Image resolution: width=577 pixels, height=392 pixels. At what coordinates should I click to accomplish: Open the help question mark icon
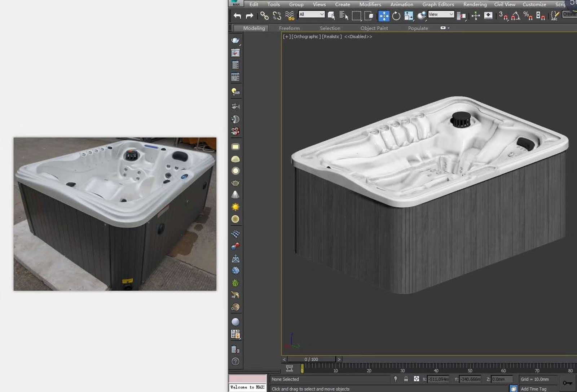tap(235, 361)
